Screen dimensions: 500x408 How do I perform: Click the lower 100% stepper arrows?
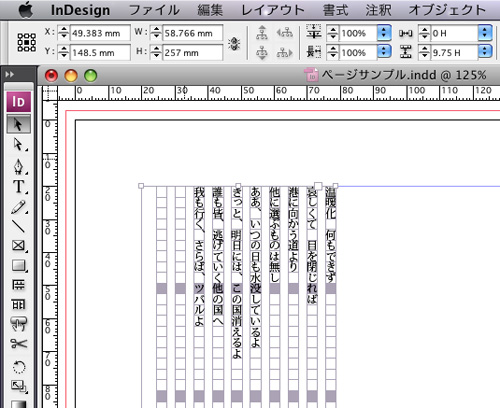tap(333, 53)
